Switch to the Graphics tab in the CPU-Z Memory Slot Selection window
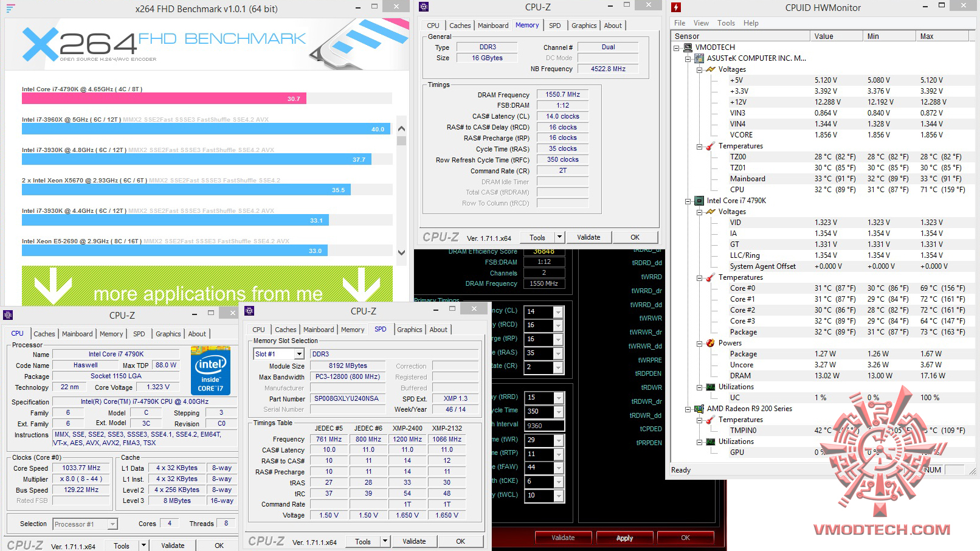980x551 pixels. coord(409,330)
